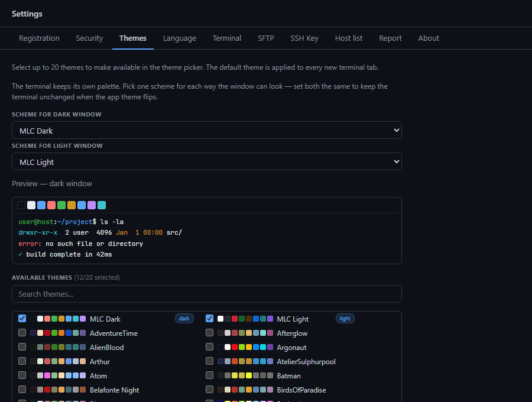Click the amber yellow swatch in the preview palette

[72, 205]
